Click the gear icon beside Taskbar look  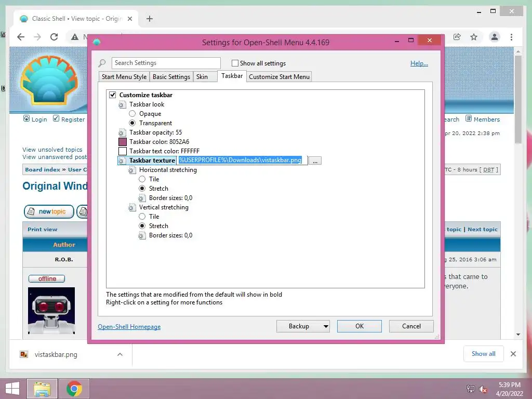[122, 105]
